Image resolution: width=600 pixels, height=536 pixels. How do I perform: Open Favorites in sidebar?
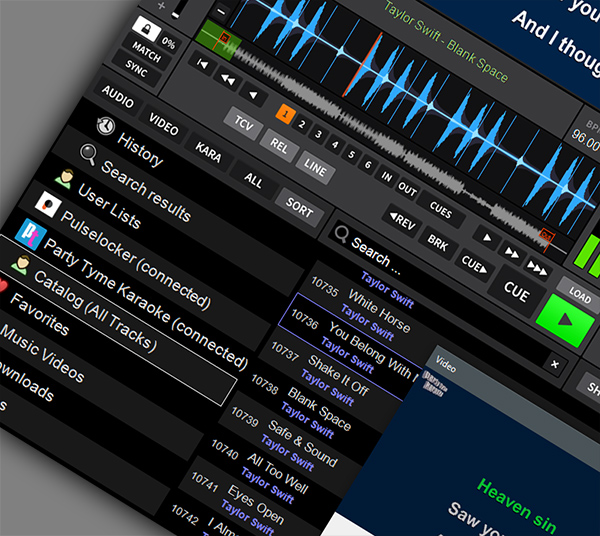pos(40,314)
